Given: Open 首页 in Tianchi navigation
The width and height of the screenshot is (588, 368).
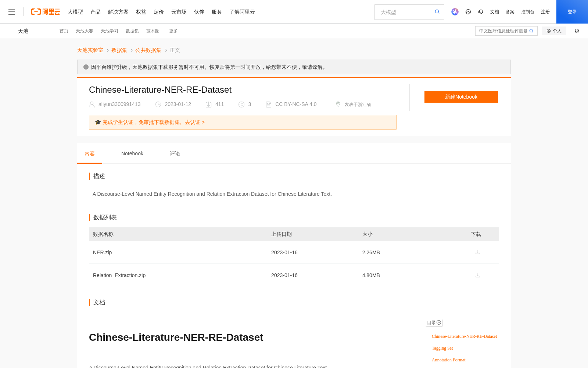Looking at the screenshot, I should [x=64, y=31].
